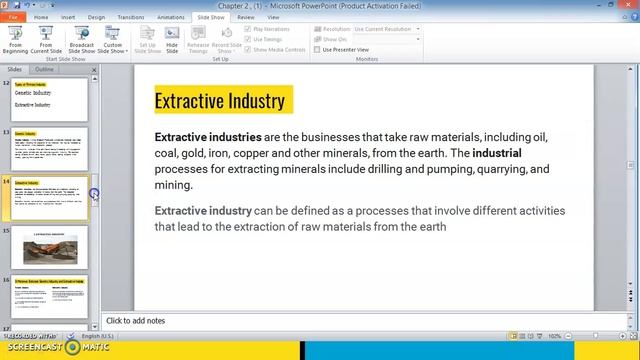The width and height of the screenshot is (640, 360).
Task: Switch to Slide Sorter view
Action: (x=522, y=336)
